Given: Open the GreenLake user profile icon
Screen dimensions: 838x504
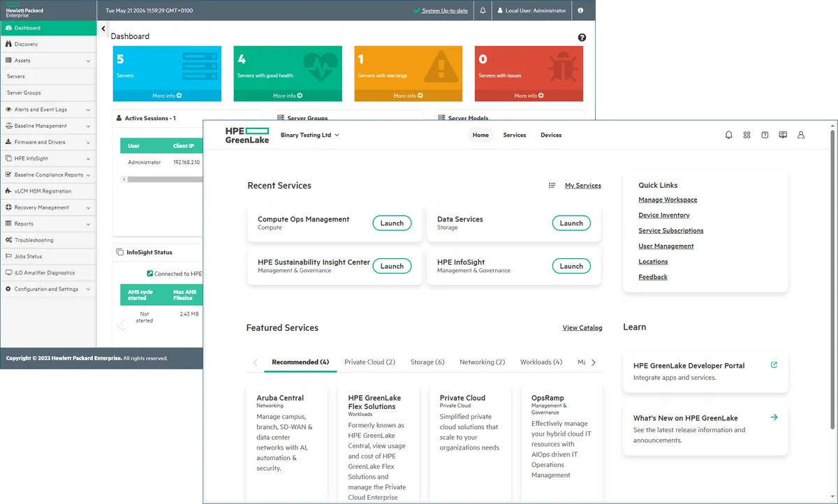Looking at the screenshot, I should pos(801,135).
